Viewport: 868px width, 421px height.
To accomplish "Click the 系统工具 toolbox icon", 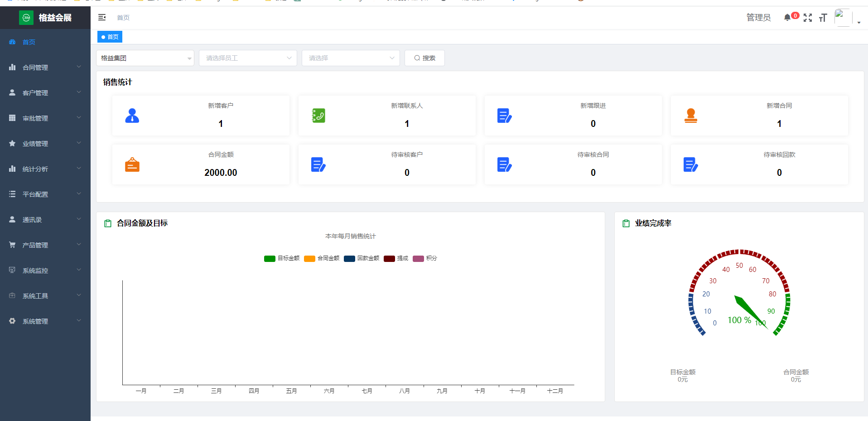I will (12, 295).
